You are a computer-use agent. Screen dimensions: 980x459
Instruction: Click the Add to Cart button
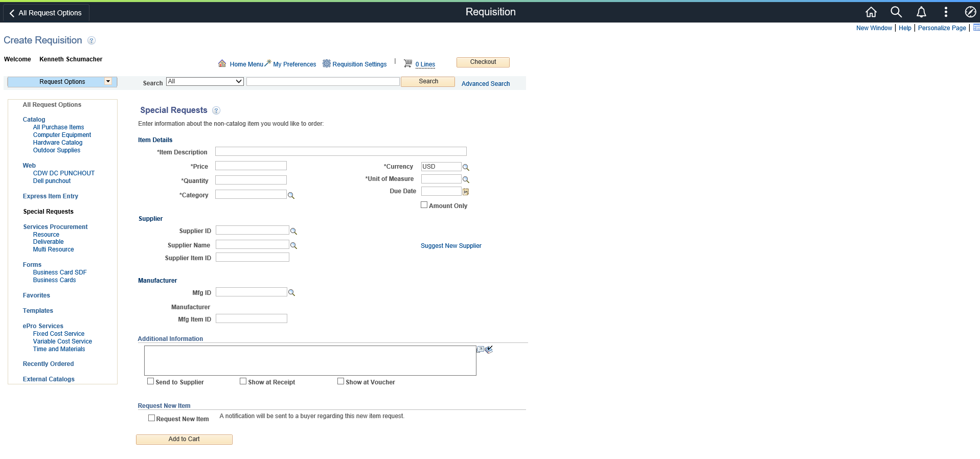pos(184,440)
